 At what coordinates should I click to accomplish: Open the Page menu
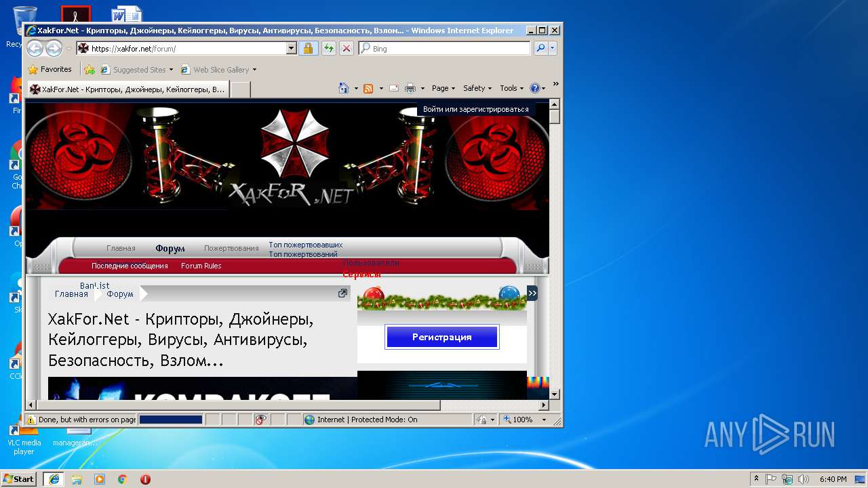[x=443, y=88]
